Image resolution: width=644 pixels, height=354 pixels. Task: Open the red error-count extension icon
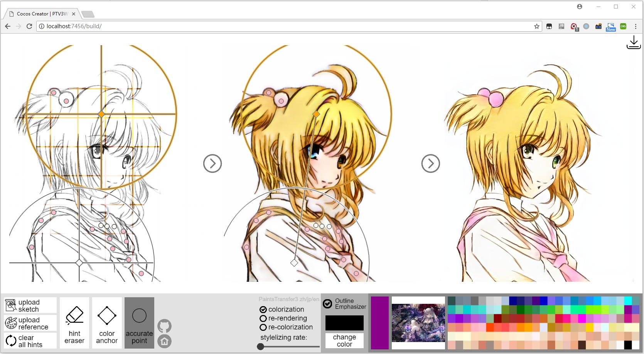click(574, 27)
